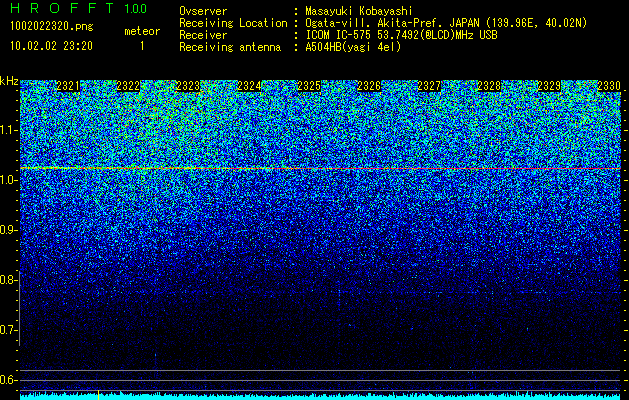The width and height of the screenshot is (629, 400).
Task: Click time marker 2328 on the spectrogram
Action: coord(489,86)
